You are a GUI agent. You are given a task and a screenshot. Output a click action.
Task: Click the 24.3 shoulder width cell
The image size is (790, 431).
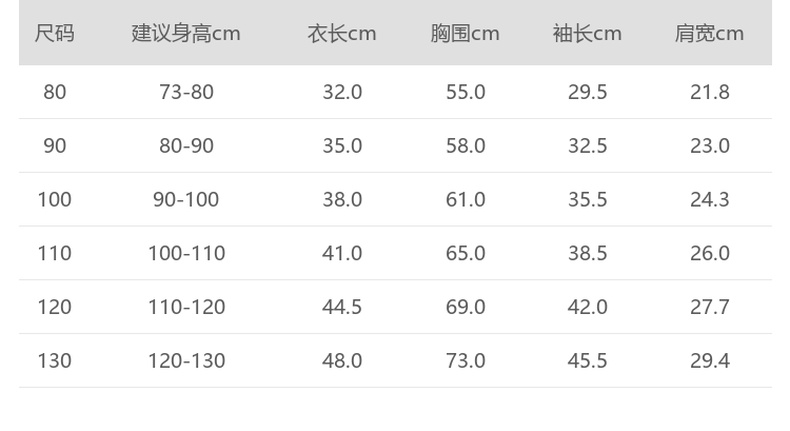pos(709,200)
